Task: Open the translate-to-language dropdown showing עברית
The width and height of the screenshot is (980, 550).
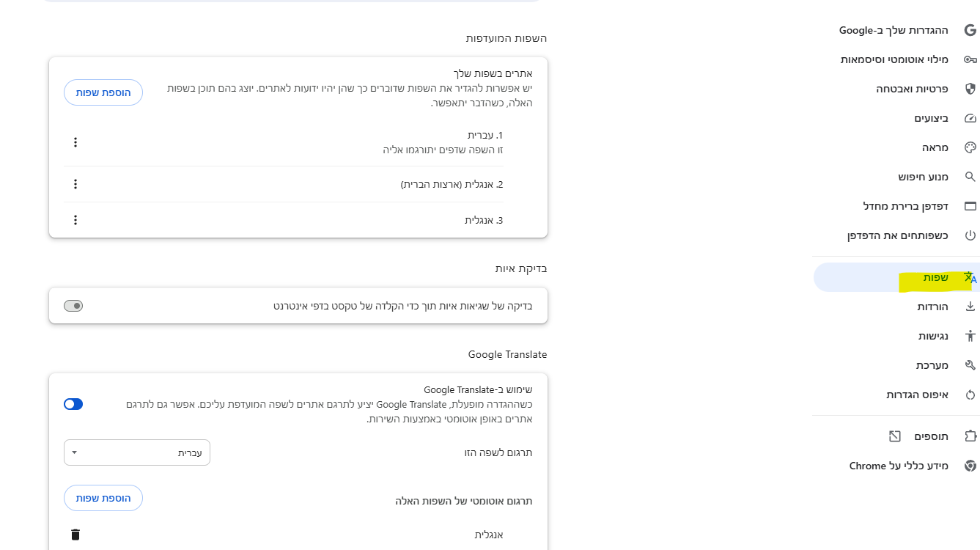Action: click(x=137, y=452)
